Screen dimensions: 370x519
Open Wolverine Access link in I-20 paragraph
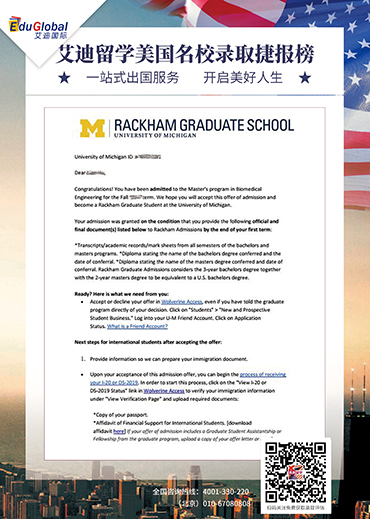[x=164, y=391]
